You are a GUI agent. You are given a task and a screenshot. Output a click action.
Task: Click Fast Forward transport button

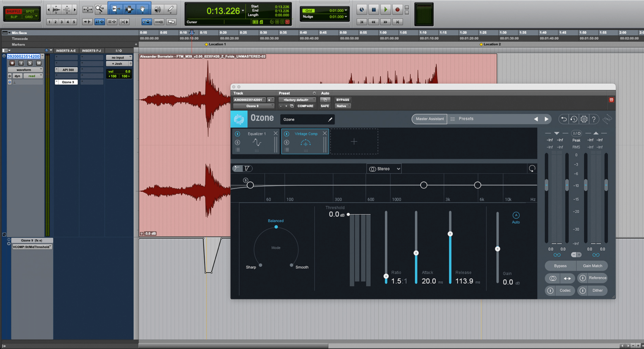point(385,22)
